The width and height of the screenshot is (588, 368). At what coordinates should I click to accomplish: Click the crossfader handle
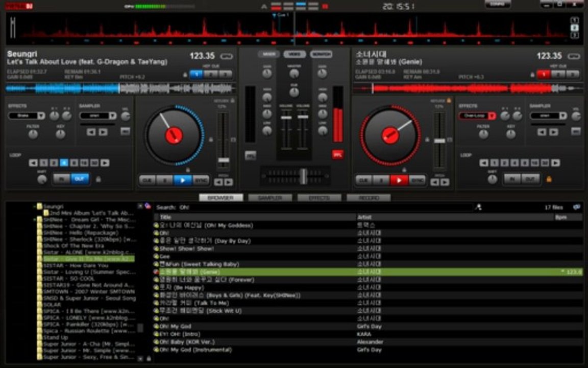pyautogui.click(x=303, y=176)
